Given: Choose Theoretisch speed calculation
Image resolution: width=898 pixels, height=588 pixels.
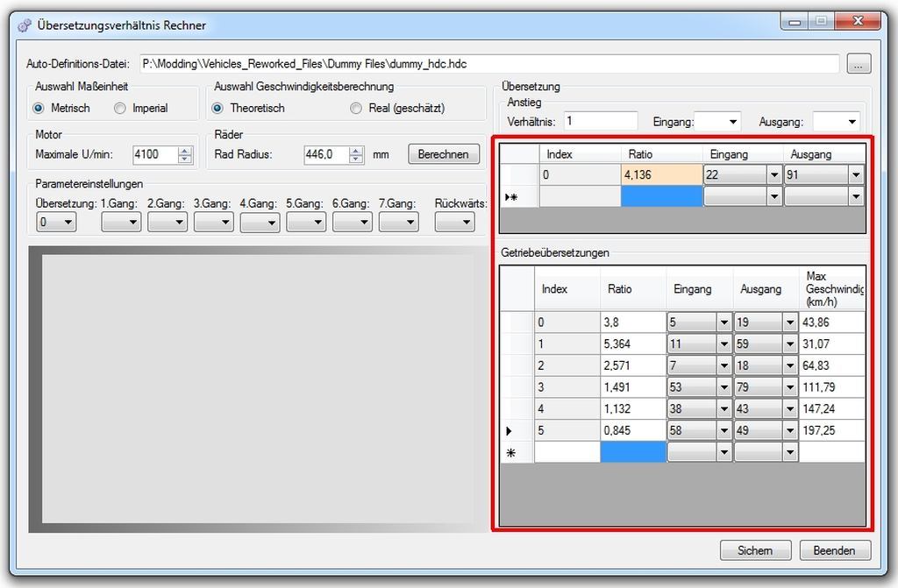Looking at the screenshot, I should point(217,108).
